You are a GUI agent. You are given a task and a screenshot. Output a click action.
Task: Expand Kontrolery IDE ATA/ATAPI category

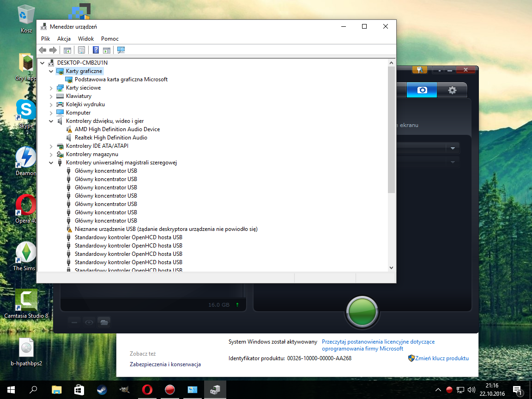pos(51,146)
